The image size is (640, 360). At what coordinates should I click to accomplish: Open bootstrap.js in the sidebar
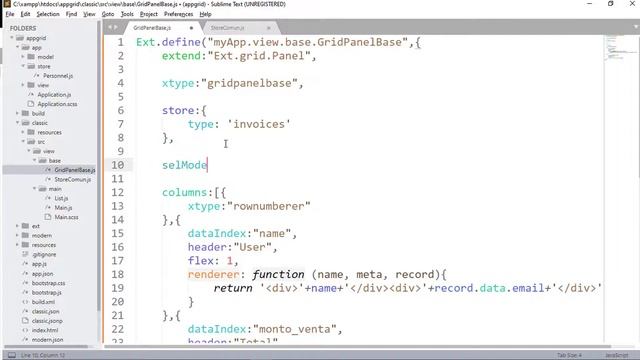[x=47, y=292]
